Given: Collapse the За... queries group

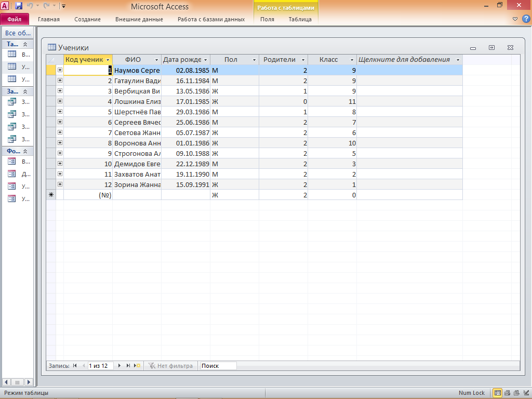Looking at the screenshot, I should pyautogui.click(x=25, y=91).
